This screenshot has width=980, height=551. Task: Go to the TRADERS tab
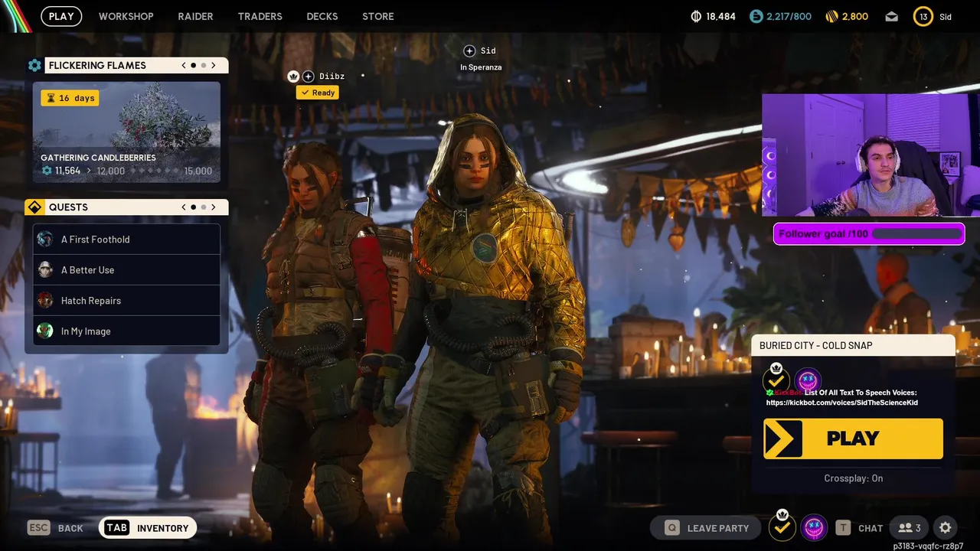tap(260, 16)
